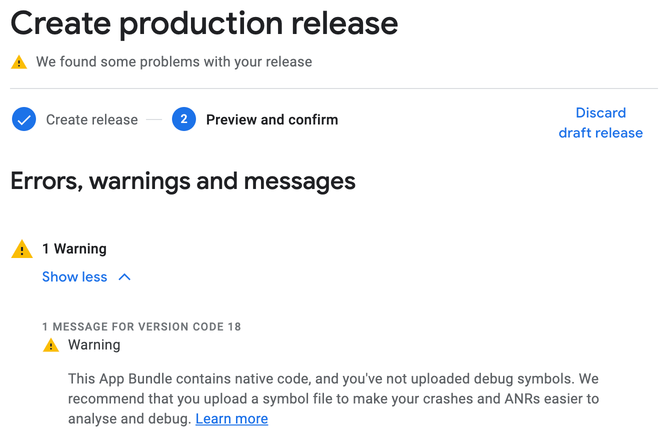Click Show less to hide warning details
This screenshot has width=664, height=436.
coord(75,277)
